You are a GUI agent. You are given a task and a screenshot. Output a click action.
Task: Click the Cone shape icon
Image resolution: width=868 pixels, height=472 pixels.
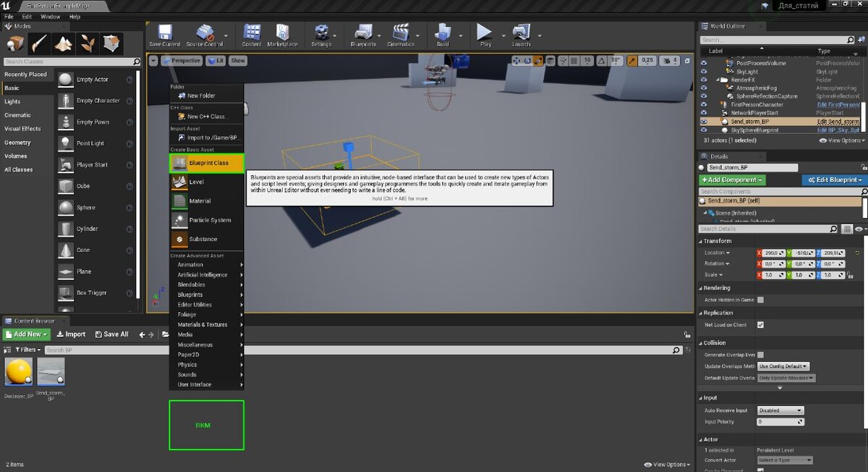point(66,250)
